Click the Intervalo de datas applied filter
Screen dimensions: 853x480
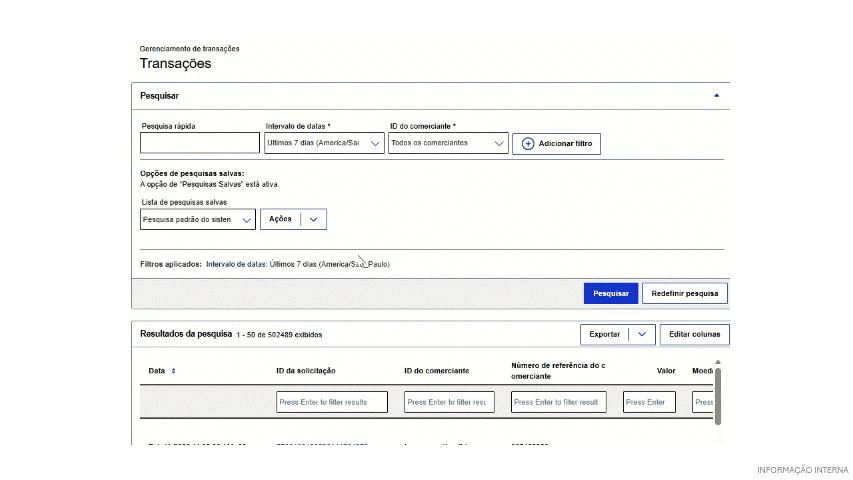pyautogui.click(x=298, y=264)
